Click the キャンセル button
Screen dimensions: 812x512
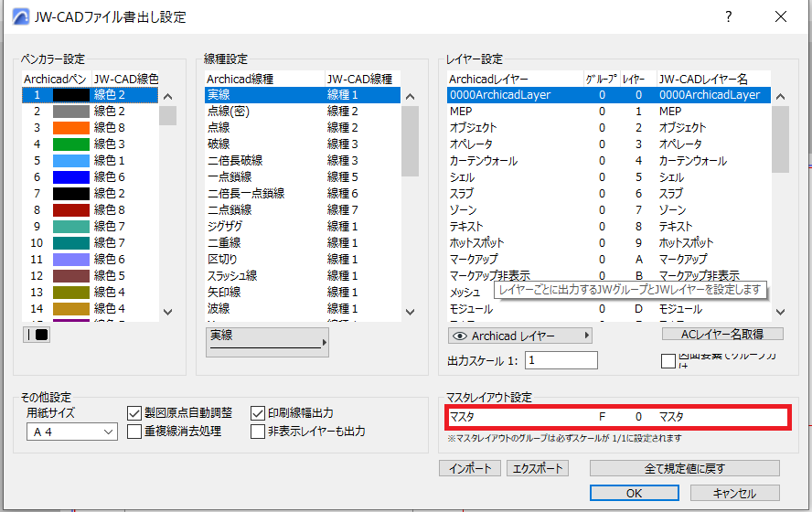point(735,493)
